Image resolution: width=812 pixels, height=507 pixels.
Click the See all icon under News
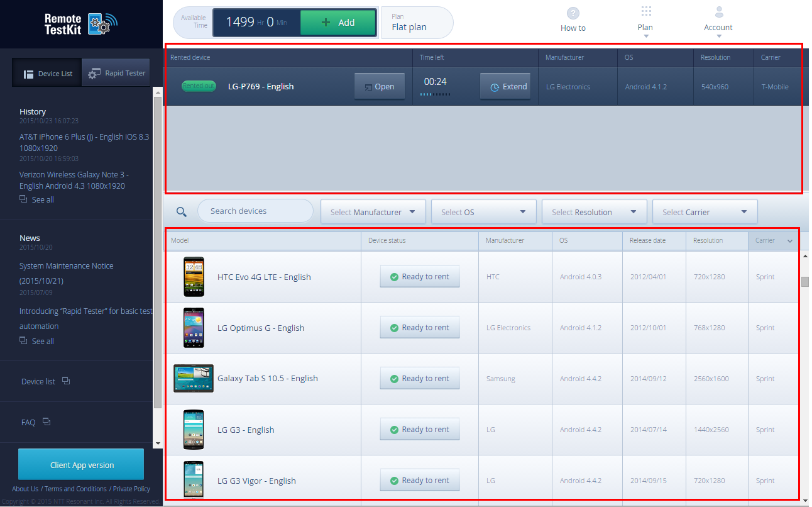[x=23, y=341]
